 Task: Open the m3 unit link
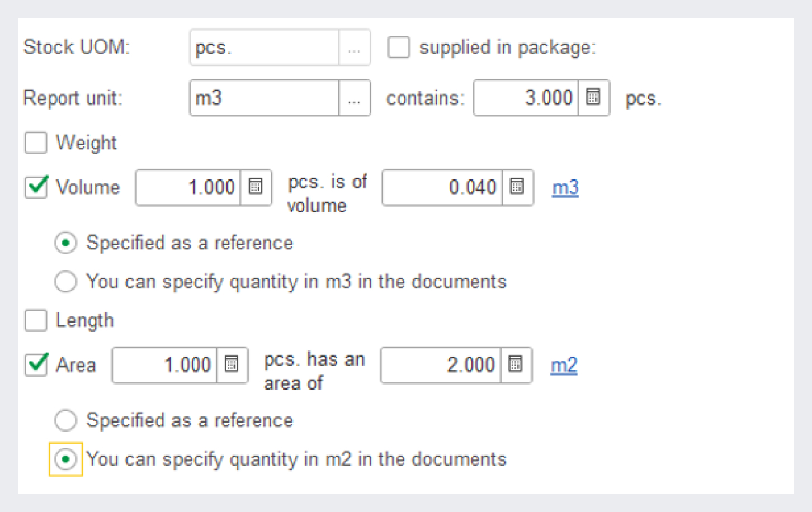click(565, 187)
